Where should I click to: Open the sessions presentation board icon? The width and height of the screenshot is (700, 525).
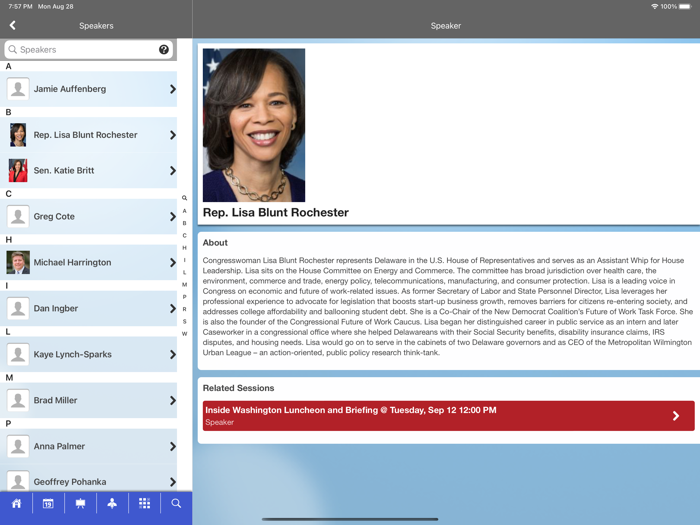[80, 504]
